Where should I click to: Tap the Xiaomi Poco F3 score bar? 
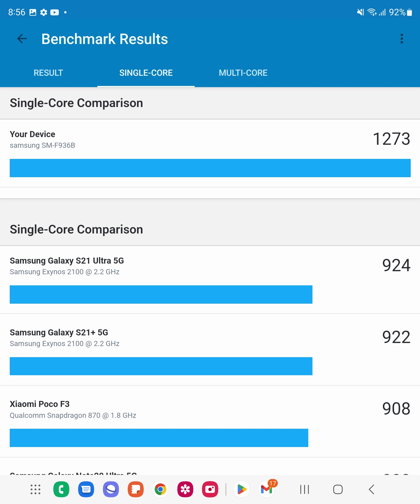[159, 438]
